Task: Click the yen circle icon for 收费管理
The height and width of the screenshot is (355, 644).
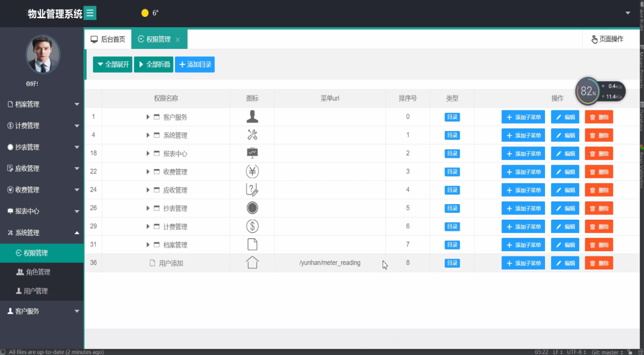Action: coord(252,171)
